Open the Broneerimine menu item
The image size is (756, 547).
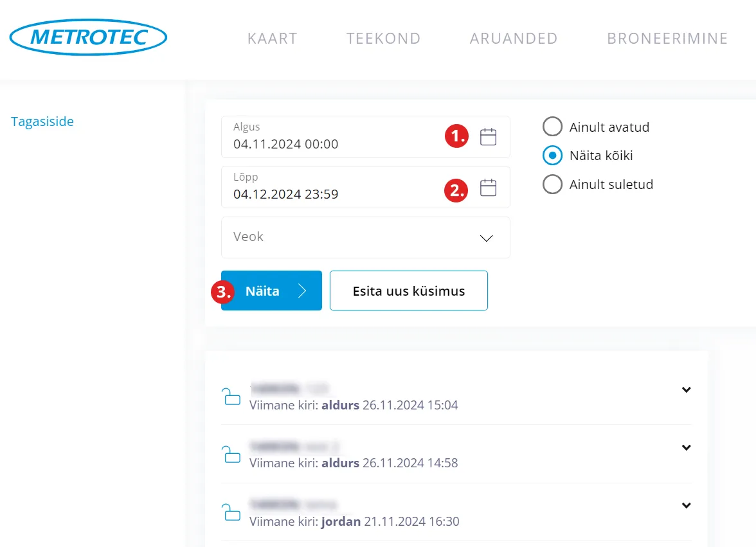click(x=667, y=39)
